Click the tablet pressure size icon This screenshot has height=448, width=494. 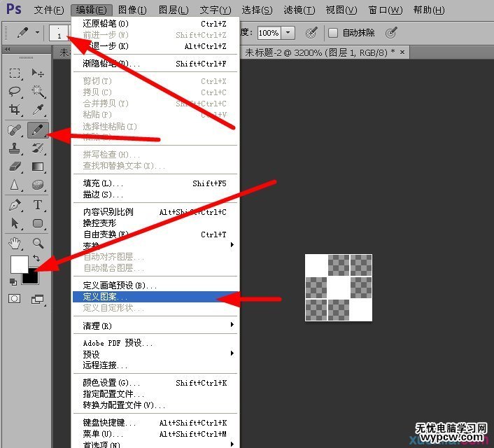click(x=391, y=32)
